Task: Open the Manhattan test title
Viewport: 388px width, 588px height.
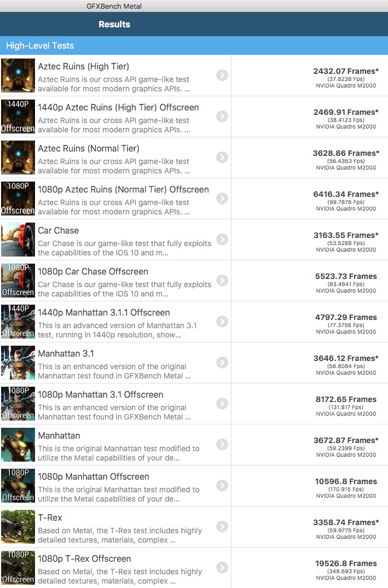Action: [59, 436]
